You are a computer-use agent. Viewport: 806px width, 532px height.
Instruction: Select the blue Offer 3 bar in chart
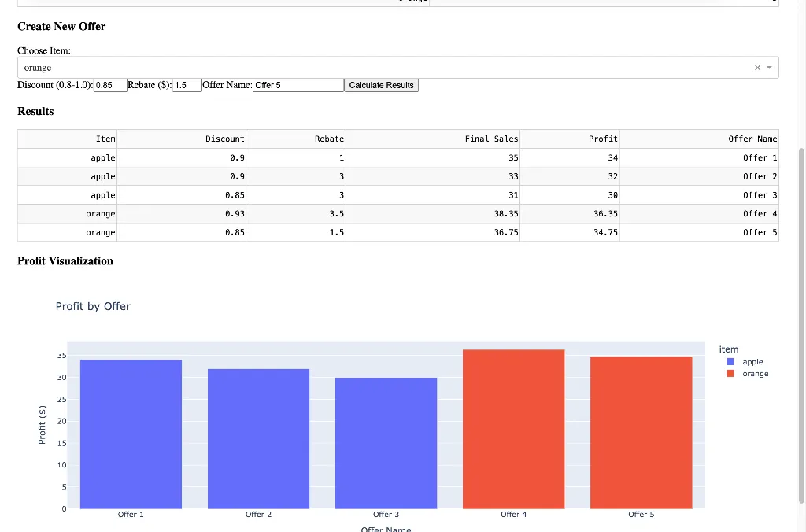tap(386, 442)
